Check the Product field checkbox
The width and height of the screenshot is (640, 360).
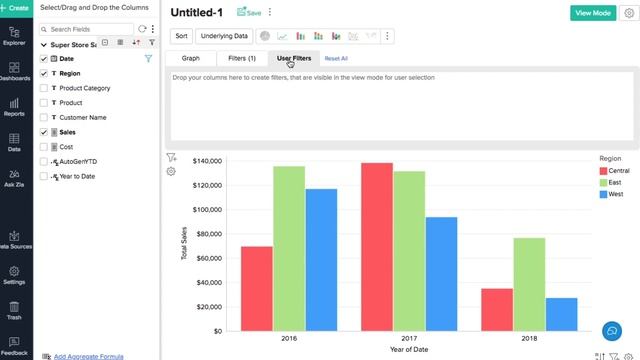[44, 103]
